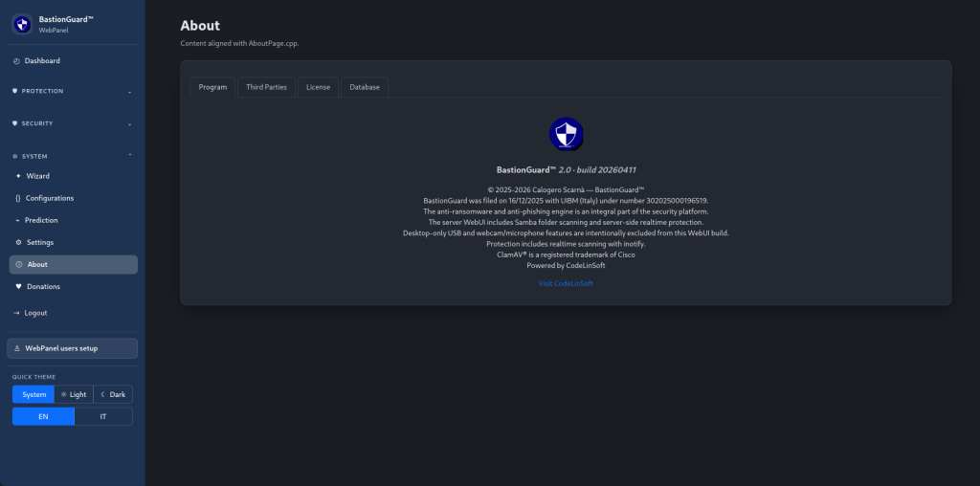Switch to Light theme
980x486 pixels.
click(74, 395)
